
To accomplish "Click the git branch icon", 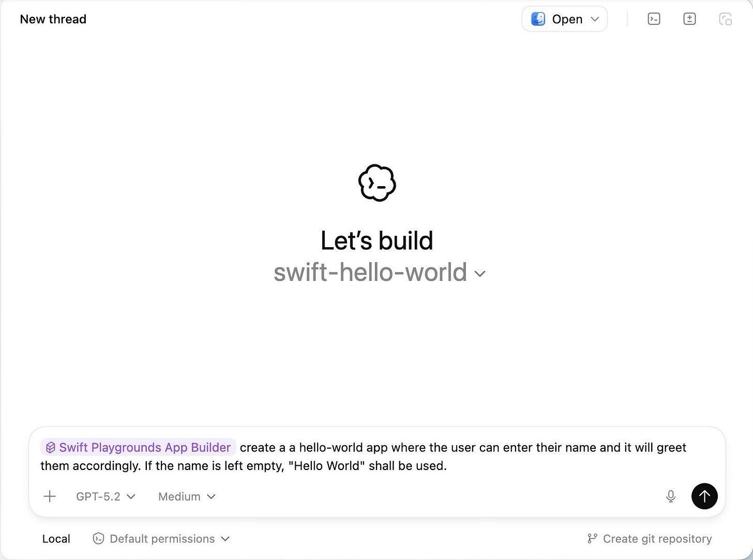I will click(x=592, y=539).
